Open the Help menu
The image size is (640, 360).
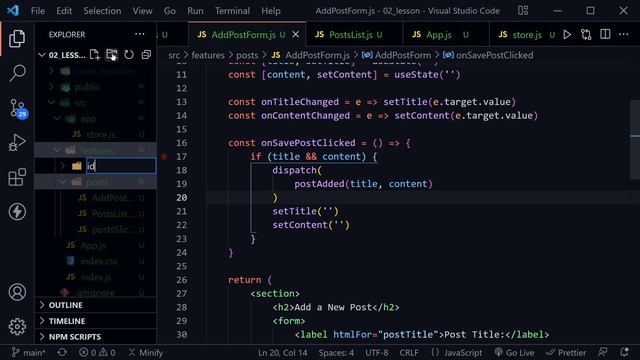click(271, 11)
